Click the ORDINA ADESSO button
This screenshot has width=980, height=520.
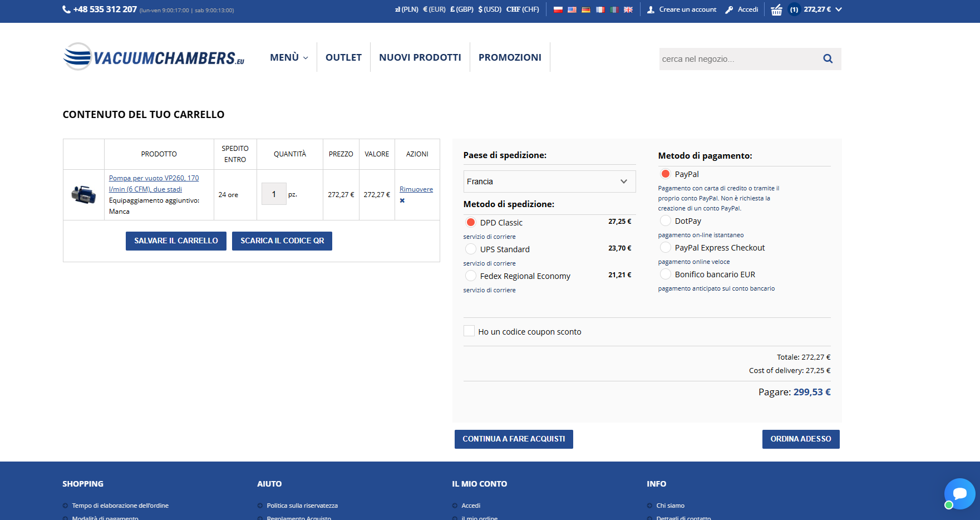pyautogui.click(x=800, y=439)
